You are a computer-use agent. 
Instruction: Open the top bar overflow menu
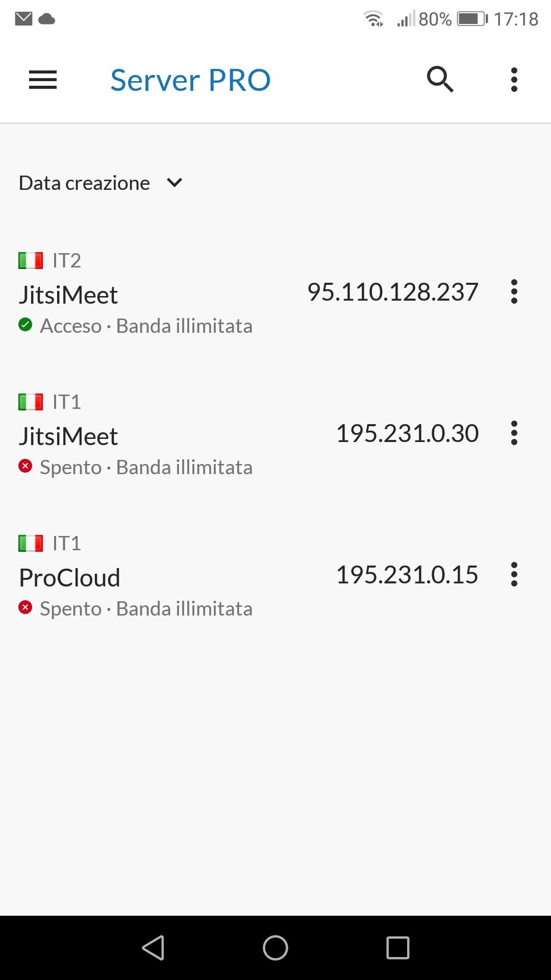[x=514, y=80]
